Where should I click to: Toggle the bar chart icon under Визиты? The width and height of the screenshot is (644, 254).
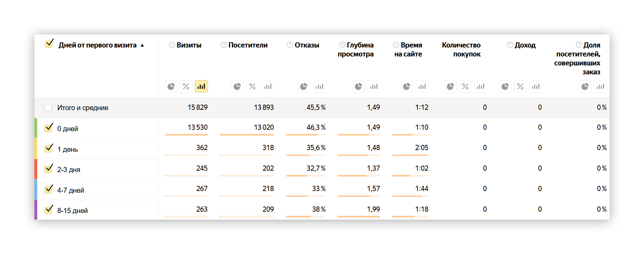point(201,86)
